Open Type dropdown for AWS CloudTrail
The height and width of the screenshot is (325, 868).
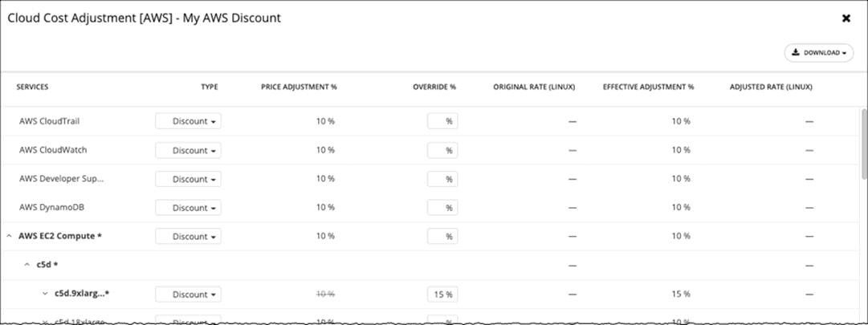[x=188, y=121]
